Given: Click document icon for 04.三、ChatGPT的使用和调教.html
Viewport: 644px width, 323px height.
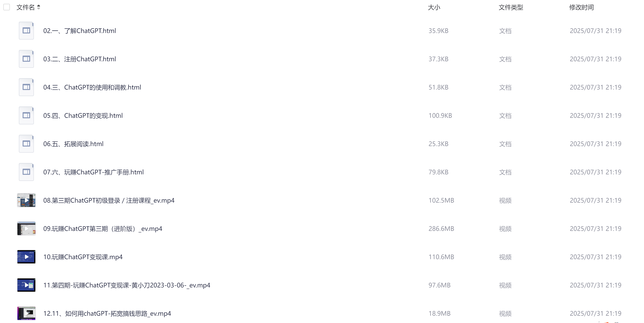Looking at the screenshot, I should [26, 87].
